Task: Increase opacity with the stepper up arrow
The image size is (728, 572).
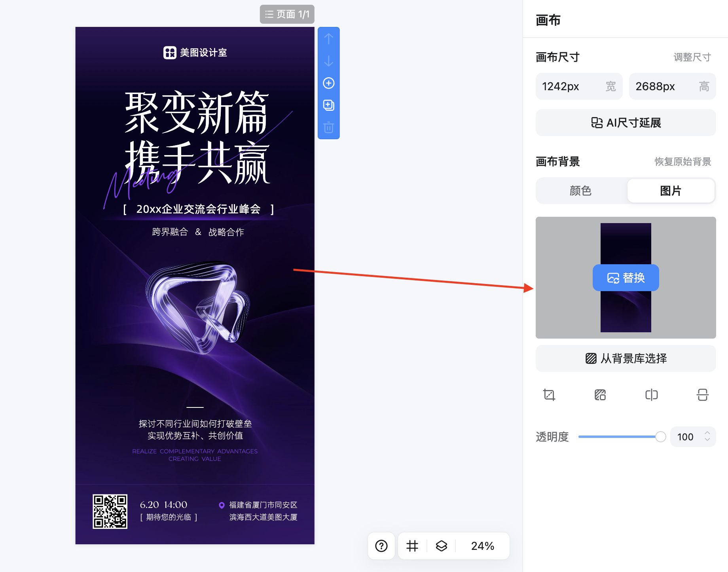Action: coord(708,433)
